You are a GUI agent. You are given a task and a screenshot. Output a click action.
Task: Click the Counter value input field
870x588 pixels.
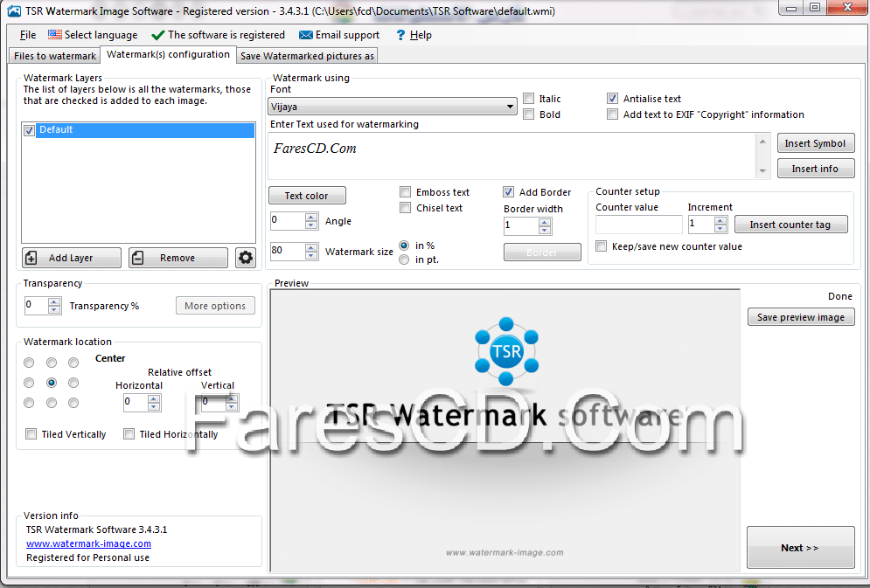638,225
